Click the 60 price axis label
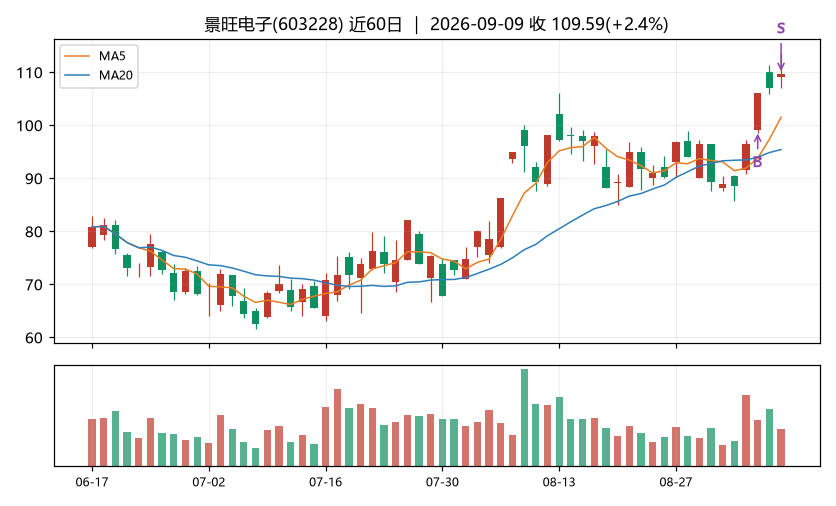Image resolution: width=836 pixels, height=506 pixels. (x=34, y=338)
